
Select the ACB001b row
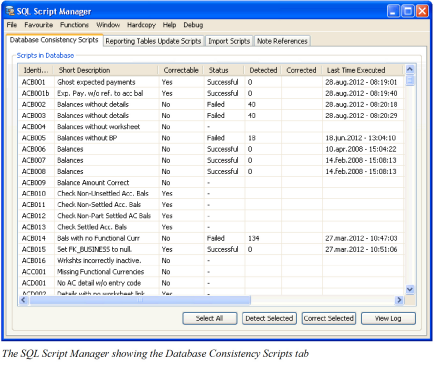211,93
